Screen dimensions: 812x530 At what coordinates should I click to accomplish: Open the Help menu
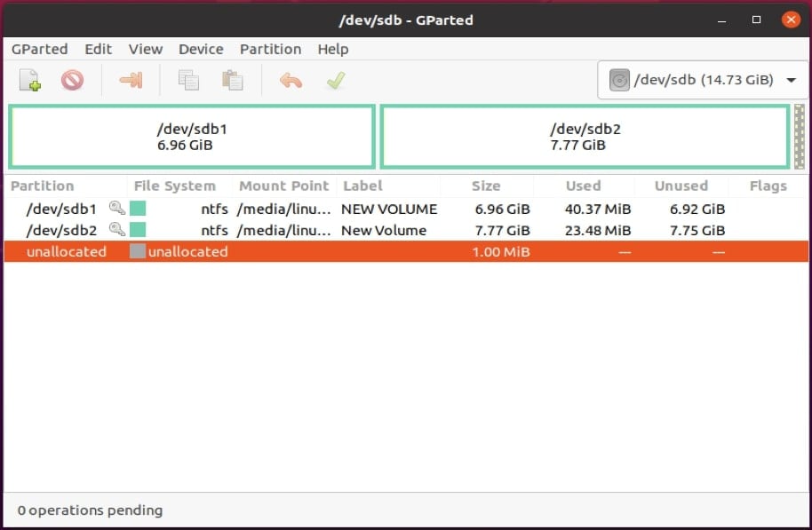(x=333, y=49)
